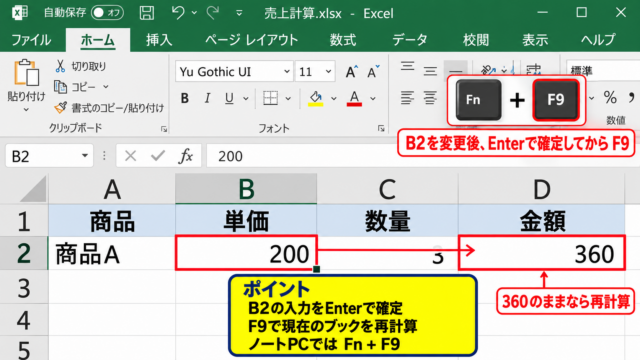Click the Center alignment icon
This screenshot has height=360, width=640.
430,98
